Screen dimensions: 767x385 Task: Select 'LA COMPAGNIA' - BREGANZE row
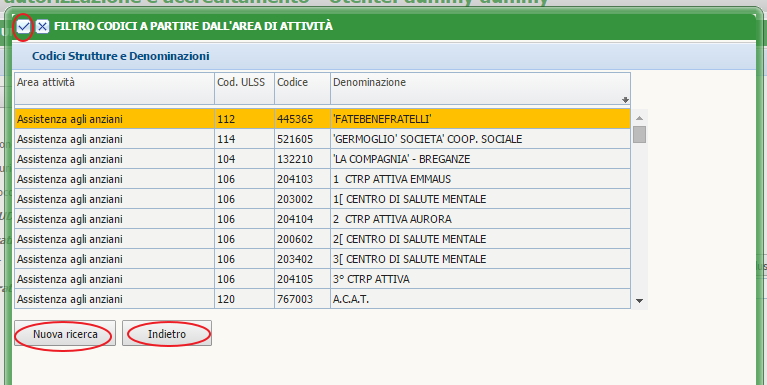click(x=322, y=159)
